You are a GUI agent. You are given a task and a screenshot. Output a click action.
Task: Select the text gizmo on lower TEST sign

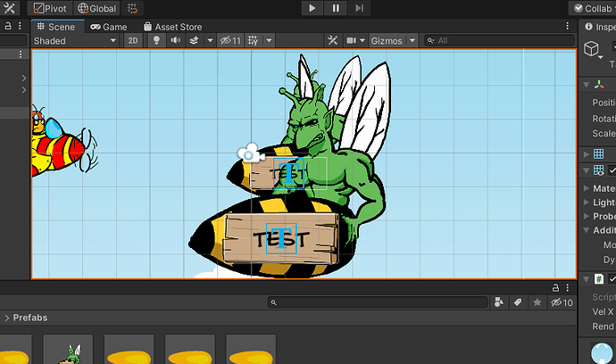click(x=281, y=238)
